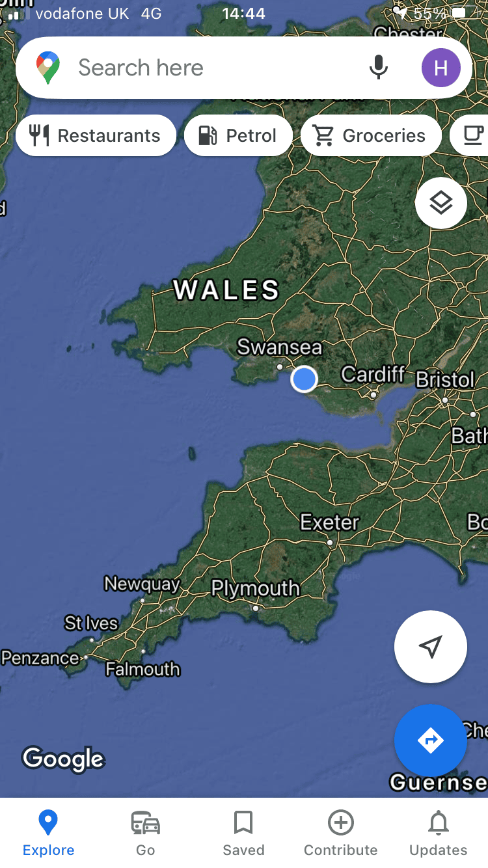Switch to the Saved tab
Screen dimensions: 488x868
coord(243,833)
